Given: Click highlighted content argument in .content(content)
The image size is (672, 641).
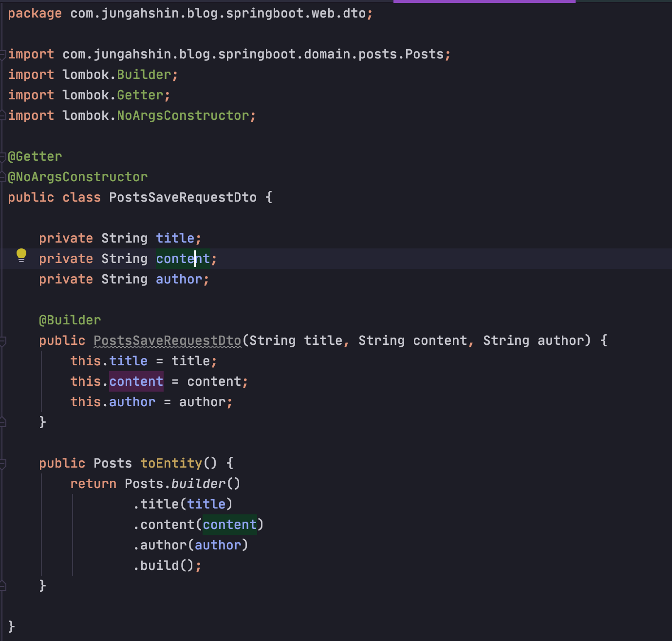Looking at the screenshot, I should tap(230, 525).
